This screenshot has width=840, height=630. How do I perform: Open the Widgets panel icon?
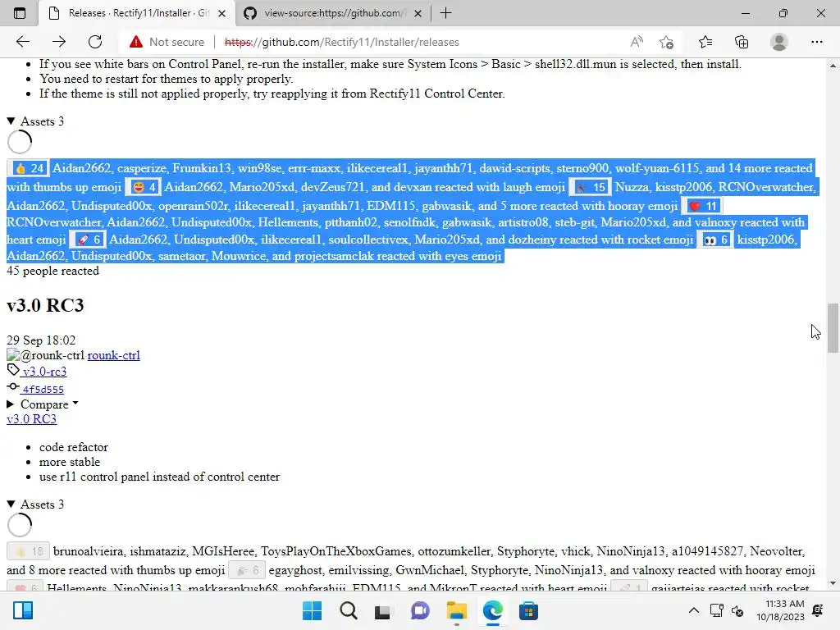click(x=22, y=610)
